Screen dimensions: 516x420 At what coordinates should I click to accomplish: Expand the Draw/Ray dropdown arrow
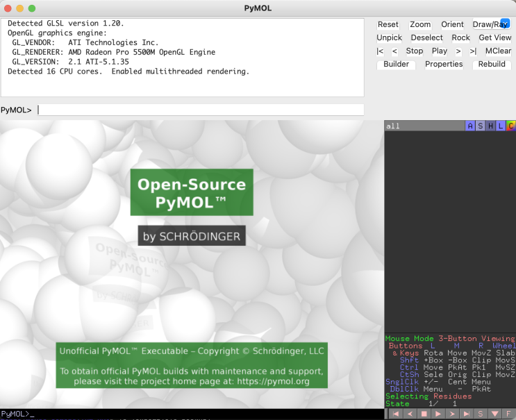[x=505, y=23]
